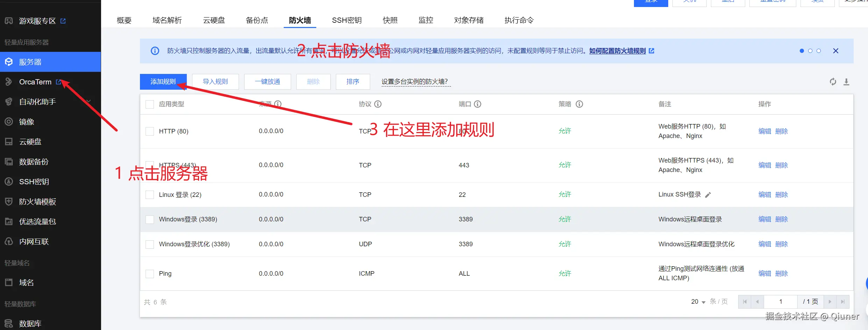Viewport: 868px width, 330px height.
Task: Select the second banner carousel dot
Action: pyautogui.click(x=810, y=51)
